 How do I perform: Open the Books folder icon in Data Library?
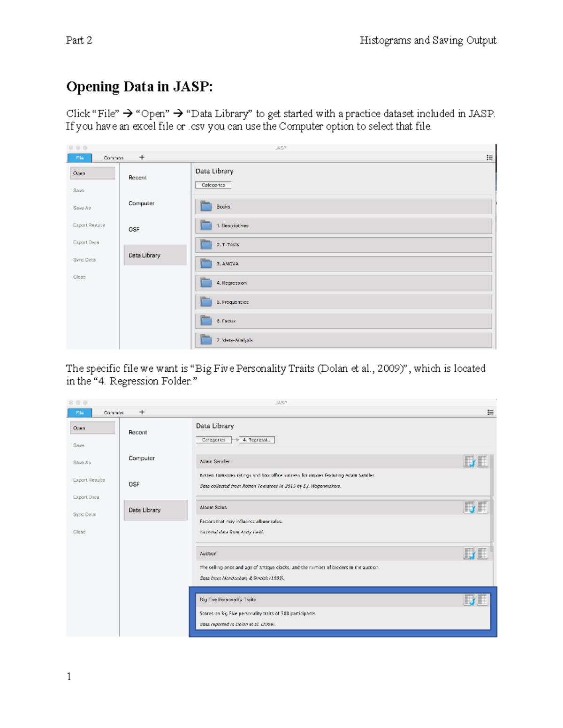point(206,206)
